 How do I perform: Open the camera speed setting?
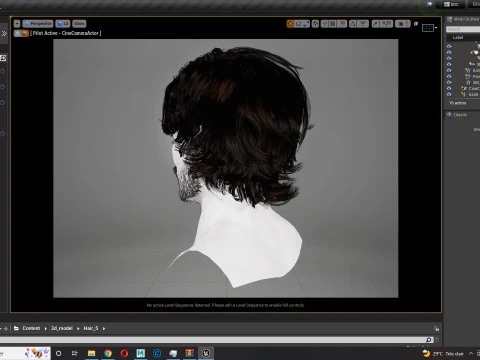coord(403,24)
